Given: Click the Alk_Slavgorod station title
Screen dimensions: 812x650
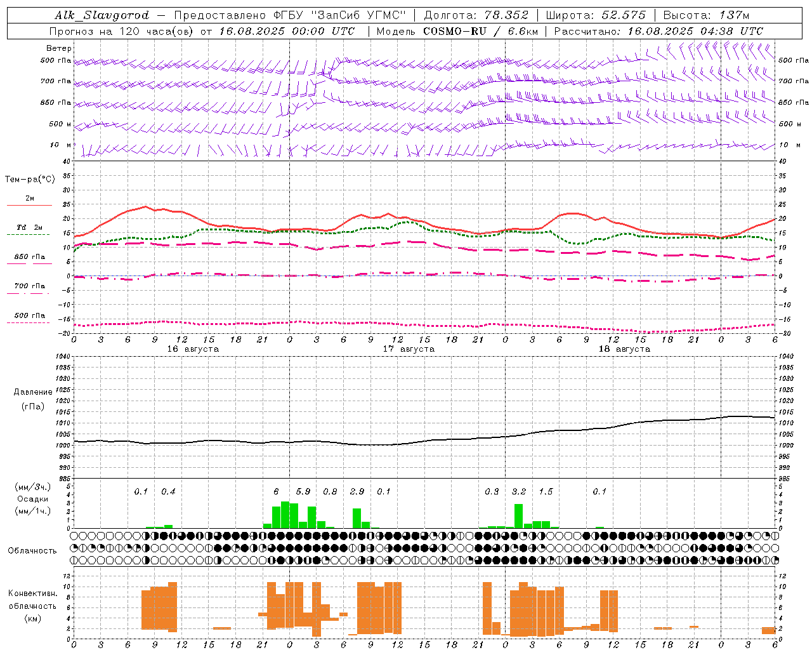Looking at the screenshot, I should click(102, 15).
